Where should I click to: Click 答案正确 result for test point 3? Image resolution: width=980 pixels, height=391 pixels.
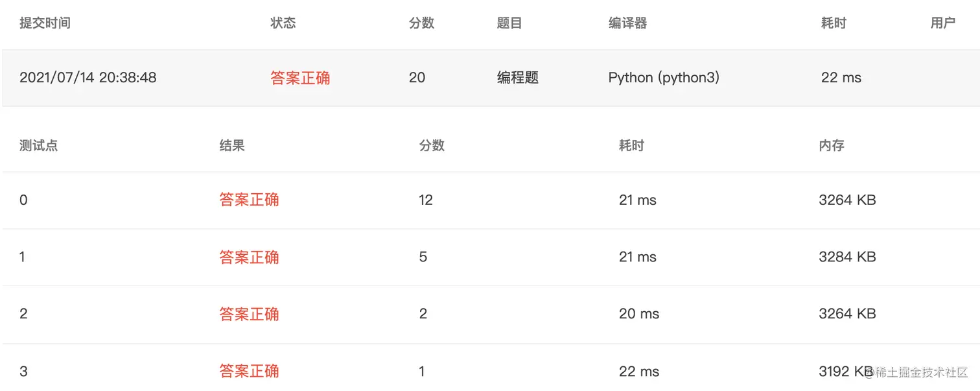(x=249, y=371)
